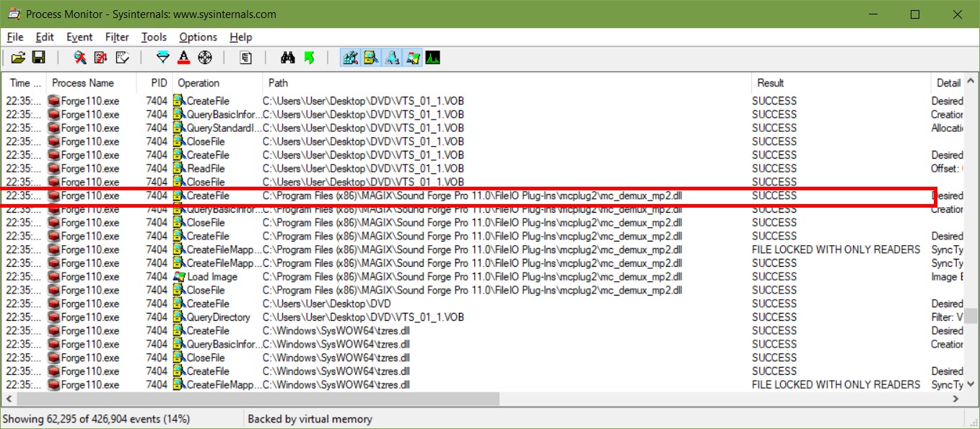980x429 pixels.
Task: Select the QueryDirectory operation row
Action: 483,317
